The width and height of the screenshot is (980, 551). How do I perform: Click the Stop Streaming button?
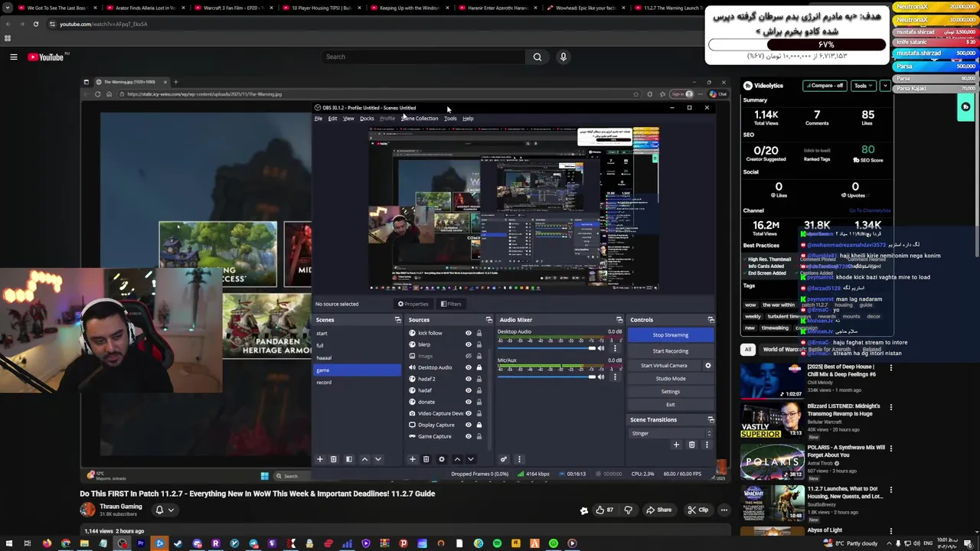pyautogui.click(x=671, y=335)
